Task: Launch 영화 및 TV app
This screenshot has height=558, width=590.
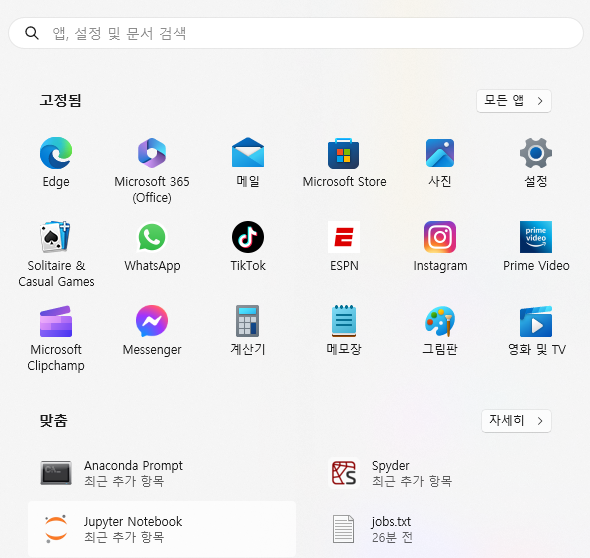Action: [x=536, y=321]
